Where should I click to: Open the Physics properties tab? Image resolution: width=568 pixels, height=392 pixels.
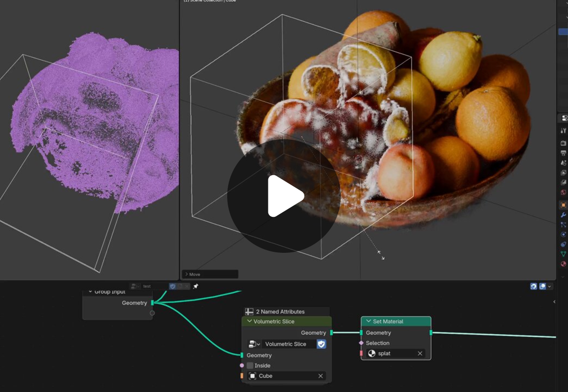pos(563,234)
